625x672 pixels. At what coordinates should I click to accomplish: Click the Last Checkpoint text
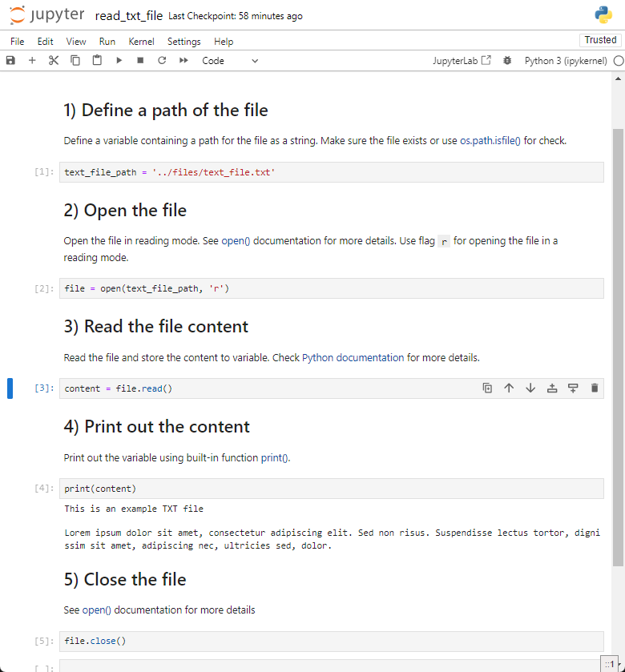pos(236,16)
